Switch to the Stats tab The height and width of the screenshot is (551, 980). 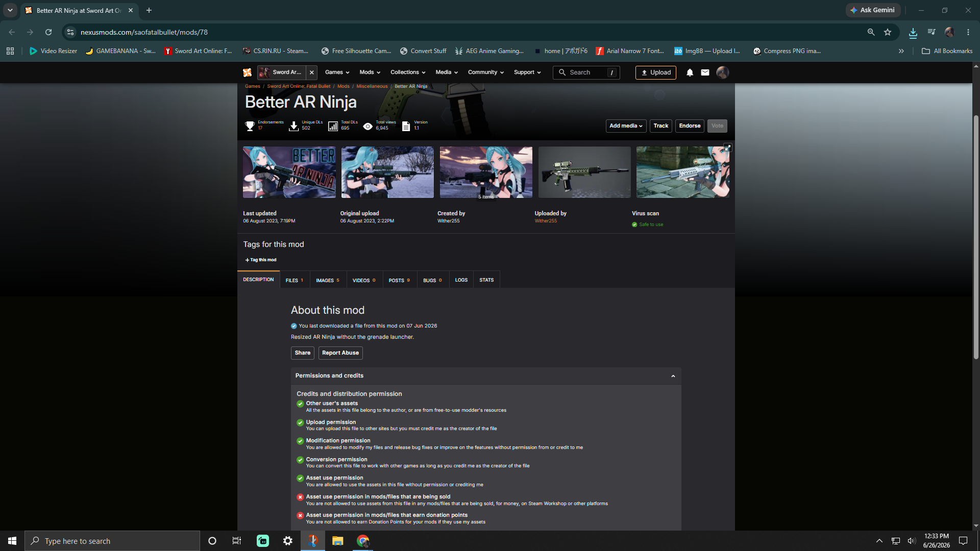(x=486, y=280)
